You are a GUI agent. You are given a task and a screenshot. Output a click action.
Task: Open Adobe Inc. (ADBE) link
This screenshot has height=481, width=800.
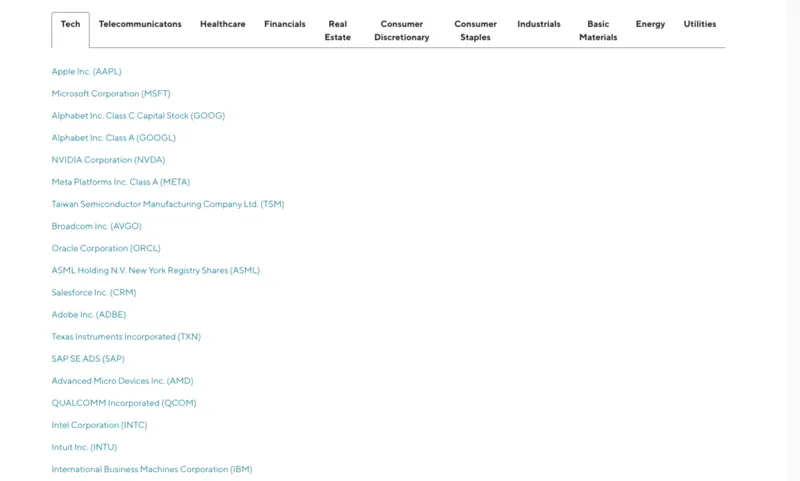(89, 315)
